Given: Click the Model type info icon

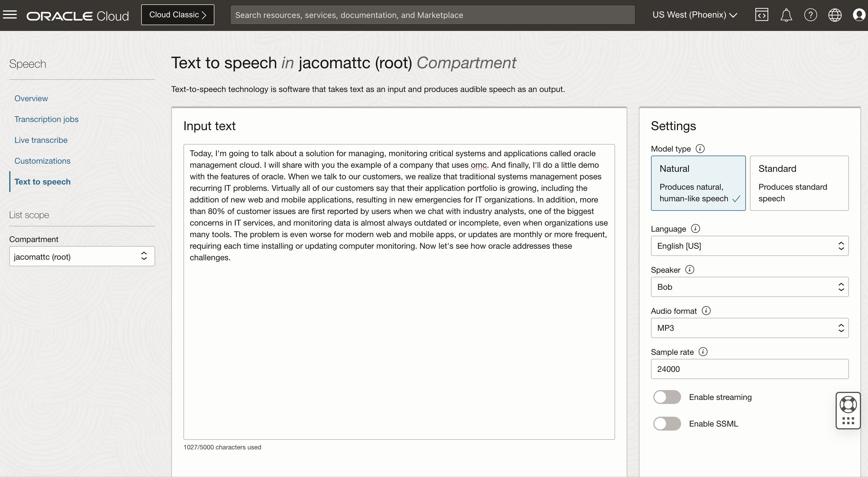Looking at the screenshot, I should coord(700,149).
